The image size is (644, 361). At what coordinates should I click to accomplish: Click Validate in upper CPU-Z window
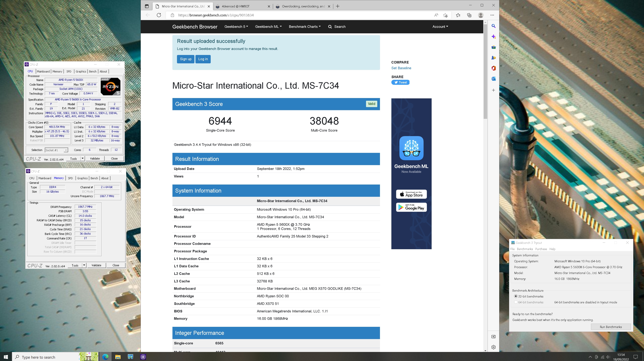[95, 158]
